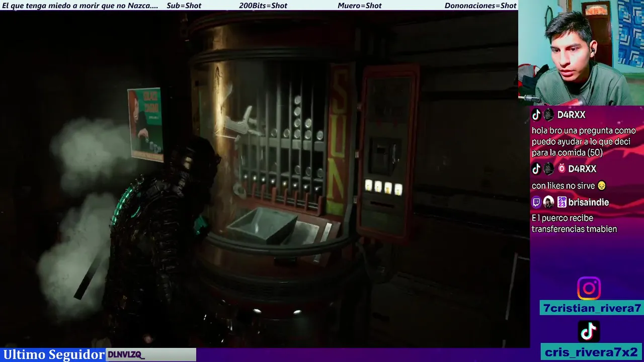
Task: Click the pink stopwatch badge beside D4RXX
Action: click(561, 169)
